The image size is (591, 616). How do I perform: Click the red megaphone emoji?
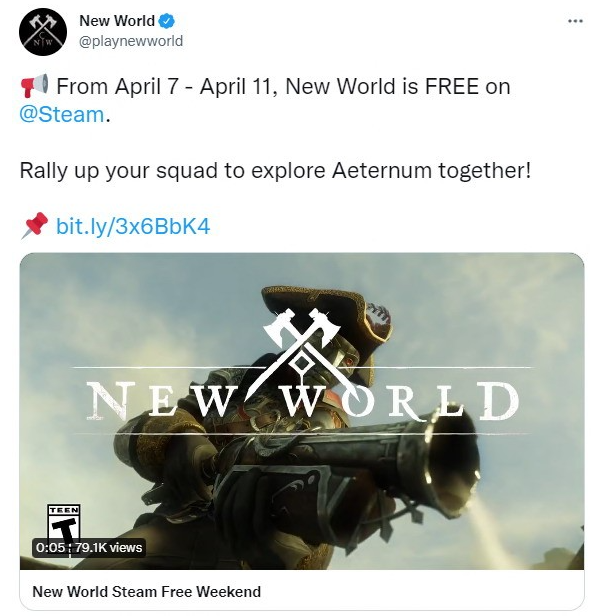point(35,85)
